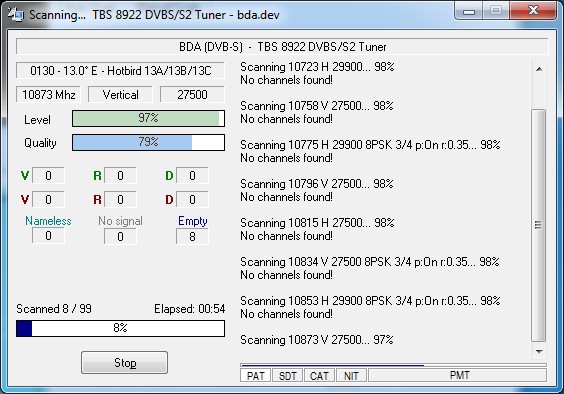Click the NIT indicator
The image size is (564, 394).
pyautogui.click(x=351, y=376)
